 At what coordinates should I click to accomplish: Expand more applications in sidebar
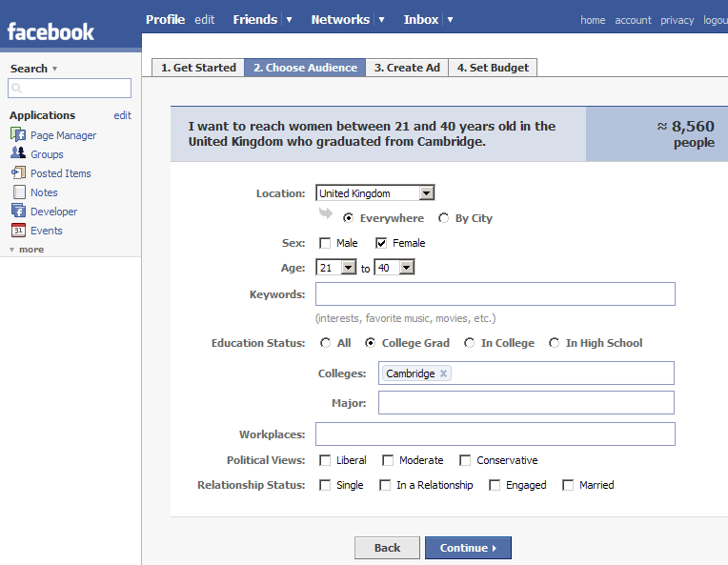coord(27,250)
